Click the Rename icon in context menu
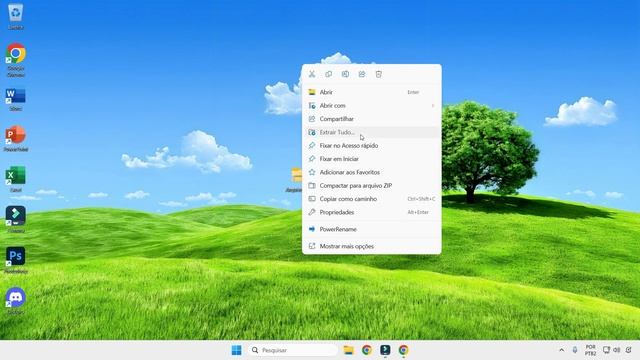640x360 pixels. click(x=345, y=74)
